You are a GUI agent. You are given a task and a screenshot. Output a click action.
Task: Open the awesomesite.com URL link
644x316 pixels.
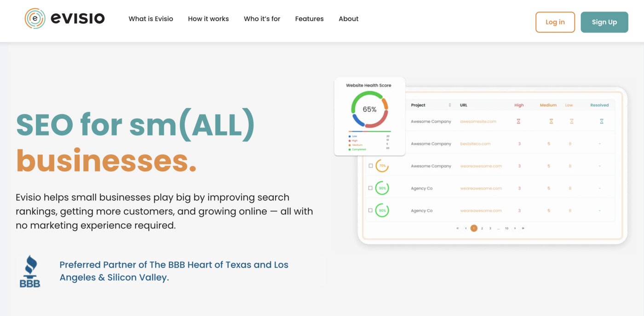tap(478, 121)
